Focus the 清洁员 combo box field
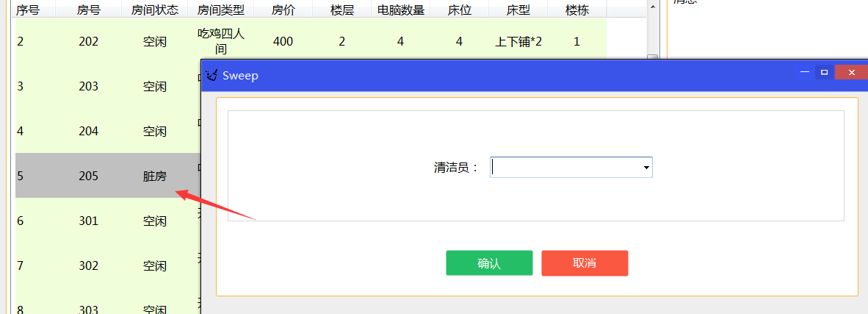 pos(571,168)
